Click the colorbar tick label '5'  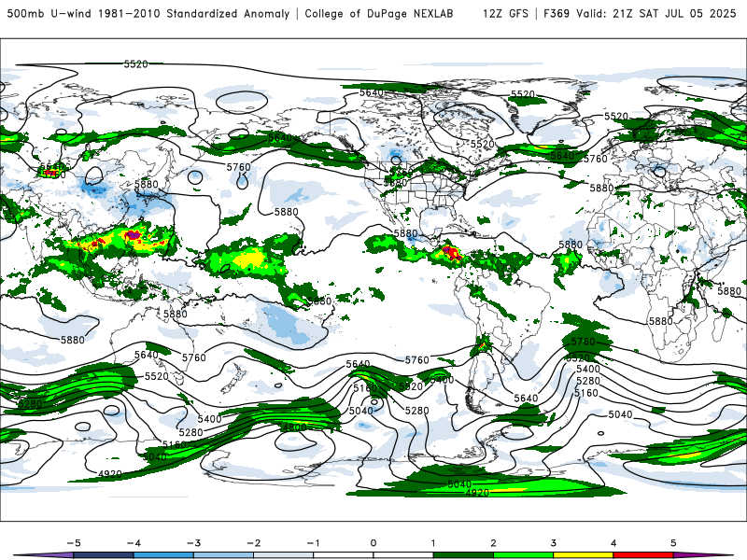[x=673, y=543]
